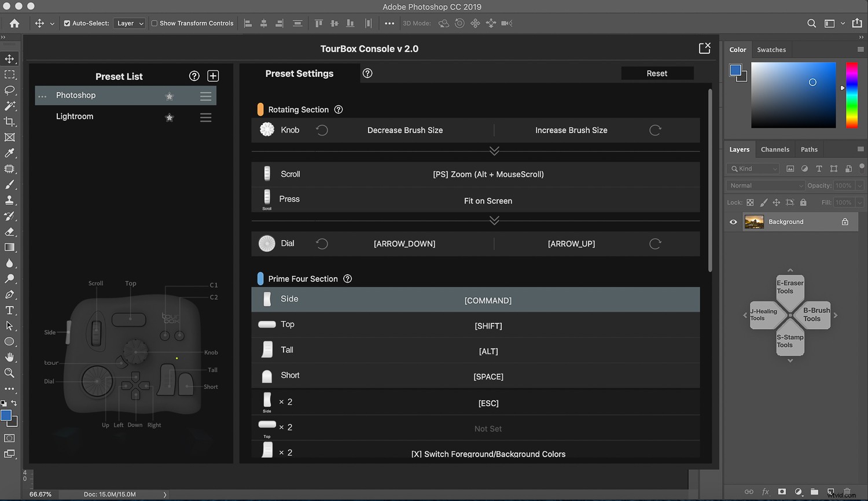Open the Kind filter dropdown

pyautogui.click(x=752, y=168)
